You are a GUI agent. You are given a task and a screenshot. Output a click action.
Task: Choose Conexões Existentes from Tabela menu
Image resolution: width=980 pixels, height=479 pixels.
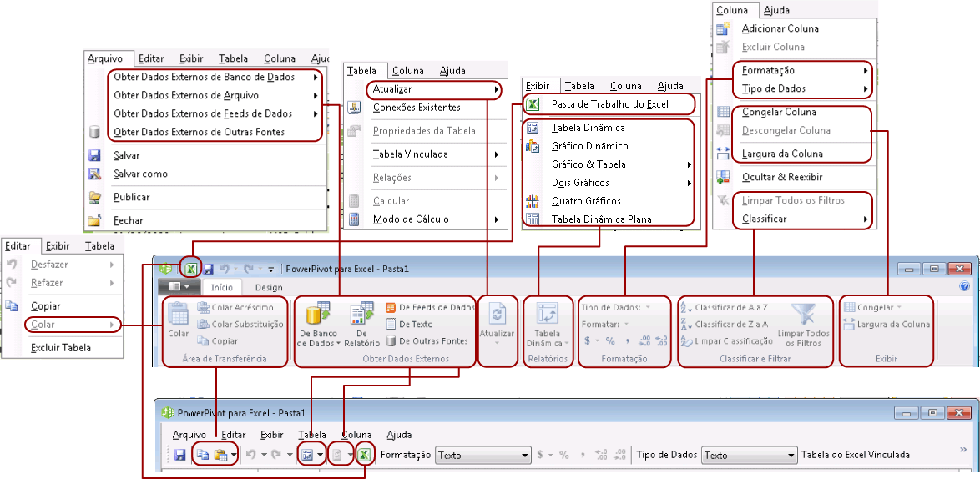pyautogui.click(x=417, y=108)
